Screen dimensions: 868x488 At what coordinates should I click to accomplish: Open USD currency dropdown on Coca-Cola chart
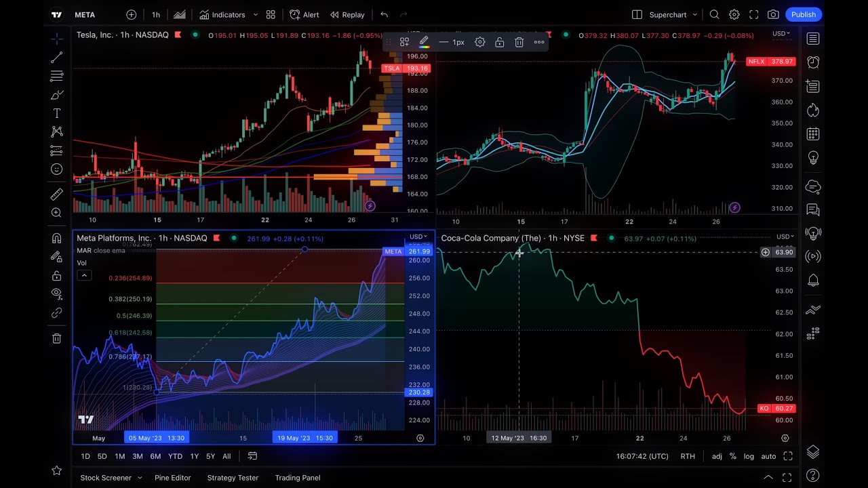click(785, 237)
